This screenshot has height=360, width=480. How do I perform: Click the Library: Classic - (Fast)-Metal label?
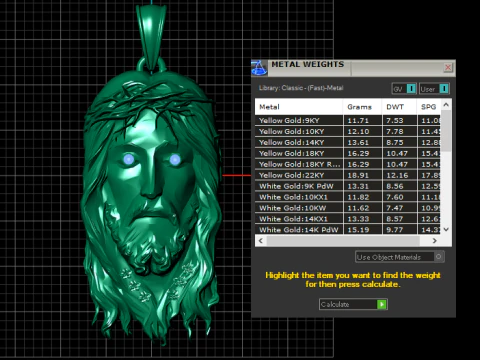(x=301, y=88)
